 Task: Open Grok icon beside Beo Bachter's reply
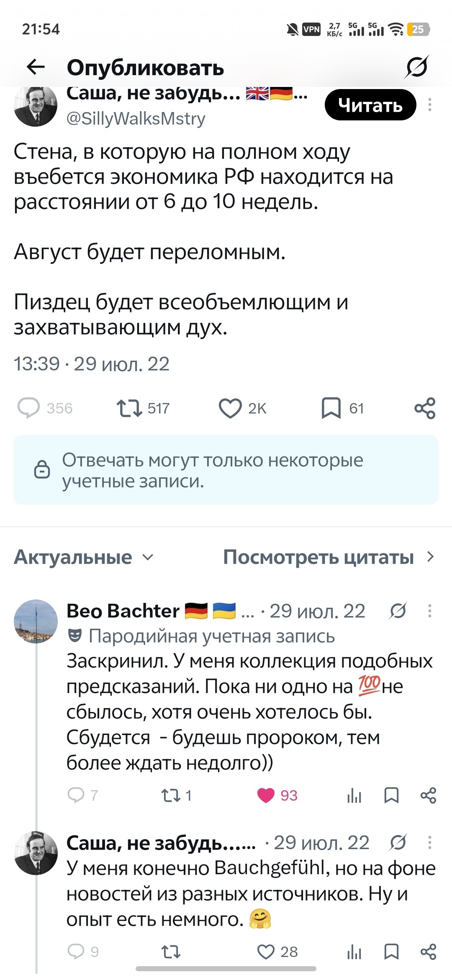tap(398, 611)
